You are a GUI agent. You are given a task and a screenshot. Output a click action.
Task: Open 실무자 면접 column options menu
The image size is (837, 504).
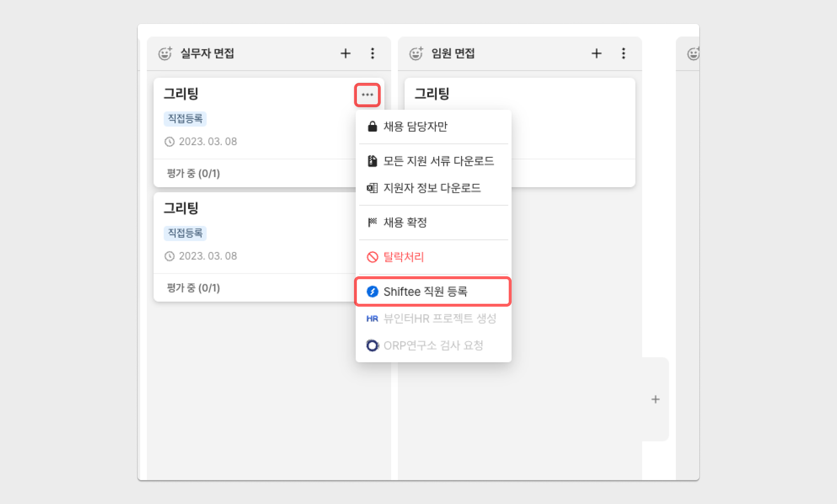[372, 54]
